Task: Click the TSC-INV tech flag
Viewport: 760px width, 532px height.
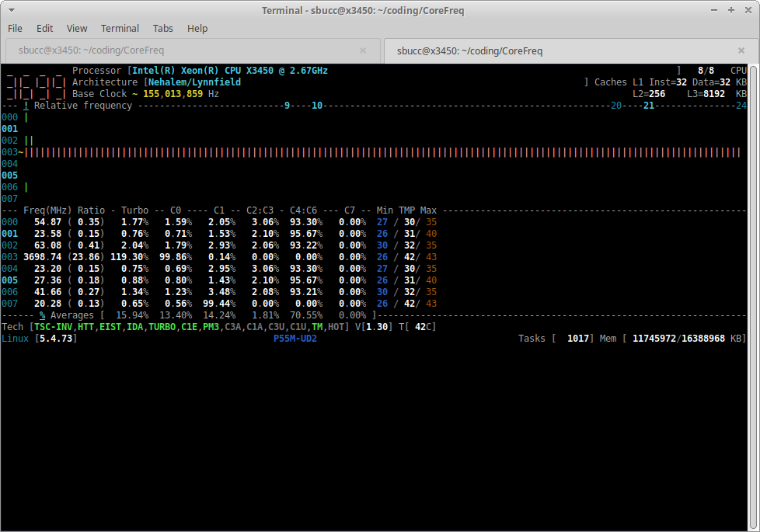Action: (x=53, y=326)
